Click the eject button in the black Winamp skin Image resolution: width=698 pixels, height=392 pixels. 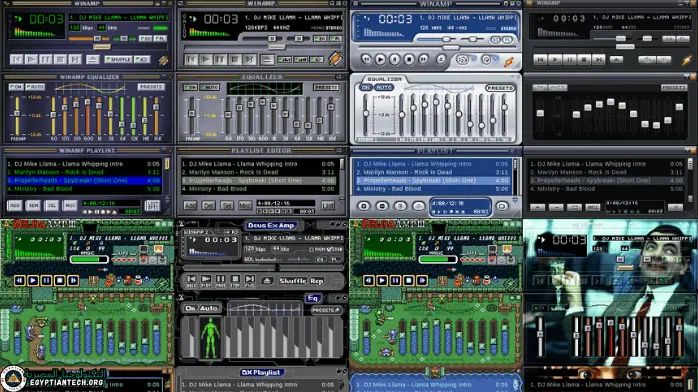(x=616, y=59)
